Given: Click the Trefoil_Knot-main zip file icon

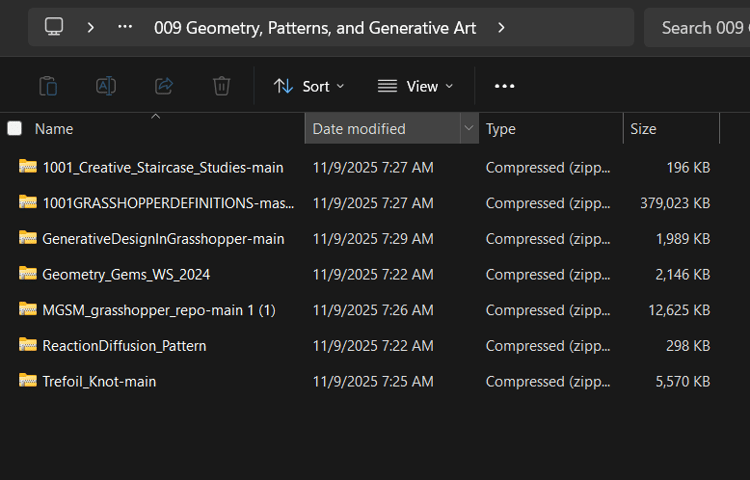Looking at the screenshot, I should click(28, 381).
